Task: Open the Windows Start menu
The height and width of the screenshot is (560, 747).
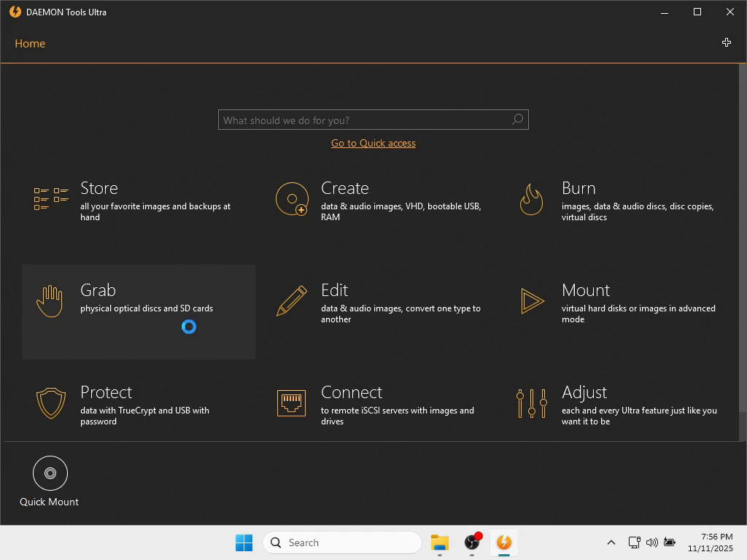Action: pyautogui.click(x=244, y=542)
